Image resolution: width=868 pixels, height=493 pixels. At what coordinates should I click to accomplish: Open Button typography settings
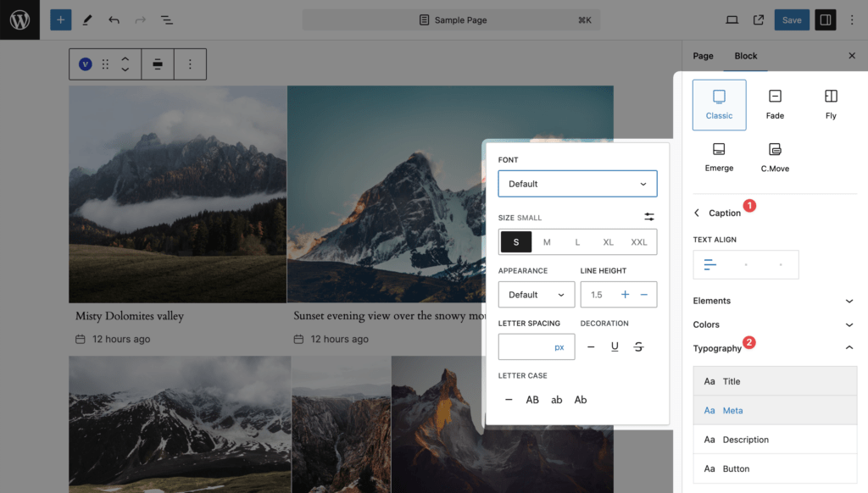point(775,468)
